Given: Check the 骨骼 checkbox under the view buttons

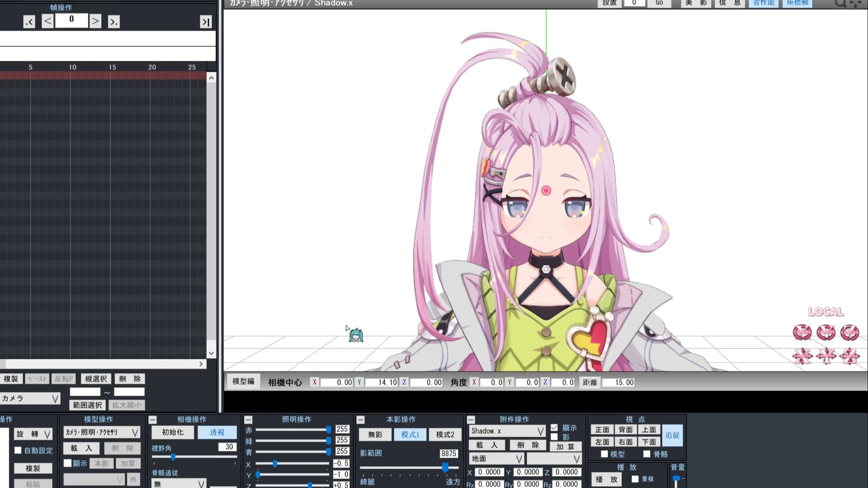Looking at the screenshot, I should click(647, 454).
